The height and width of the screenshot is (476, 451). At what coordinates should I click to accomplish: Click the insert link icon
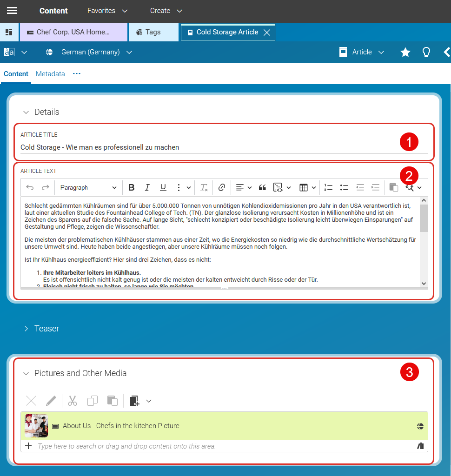tap(222, 187)
